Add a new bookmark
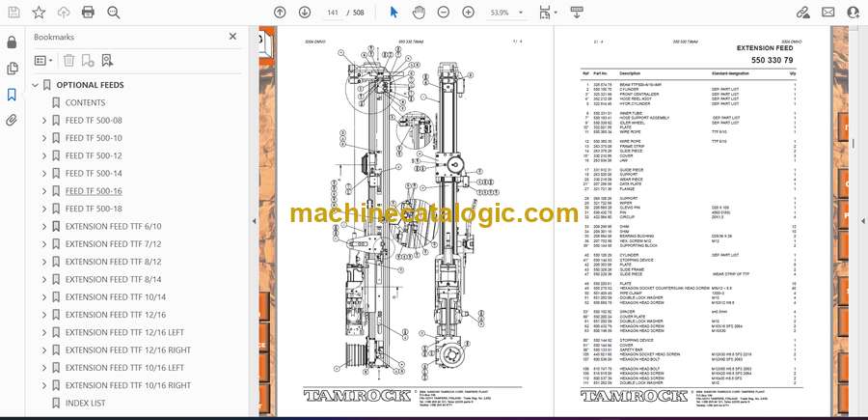Screen dimensions: 868x420 [x=88, y=61]
